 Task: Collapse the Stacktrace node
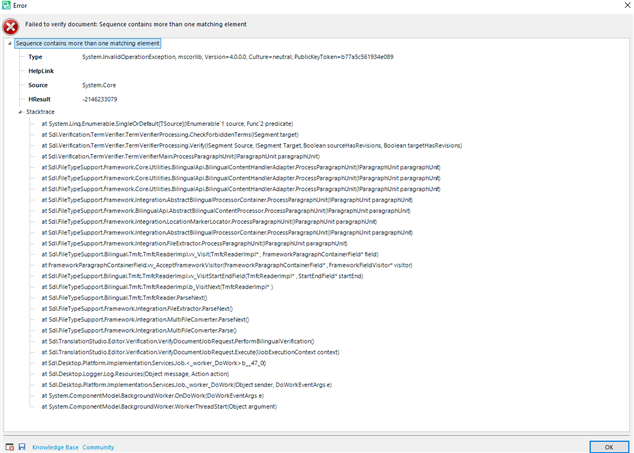(20, 112)
